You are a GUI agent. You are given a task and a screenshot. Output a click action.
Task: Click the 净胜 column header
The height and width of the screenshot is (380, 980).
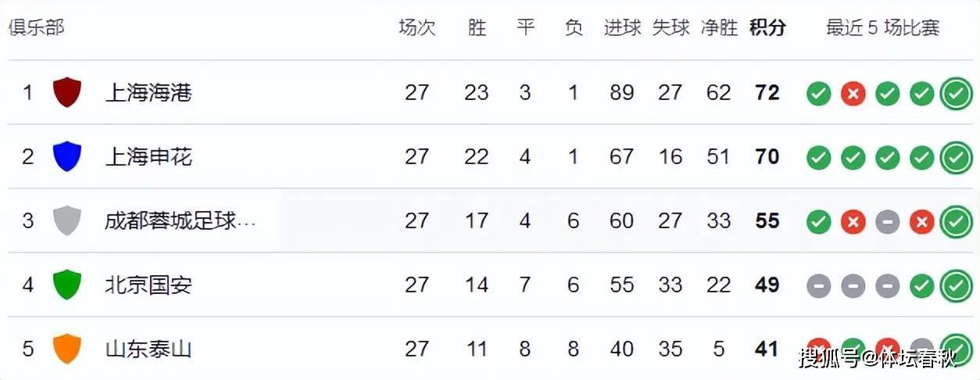click(x=719, y=28)
